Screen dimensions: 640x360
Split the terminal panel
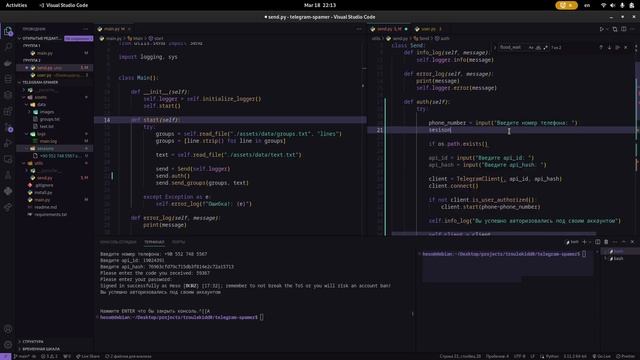pos(598,242)
